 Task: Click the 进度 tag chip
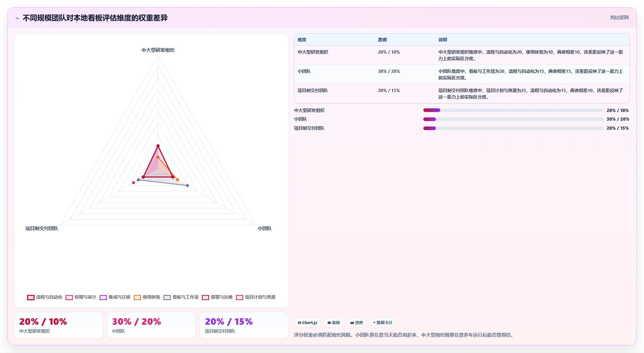[356, 323]
